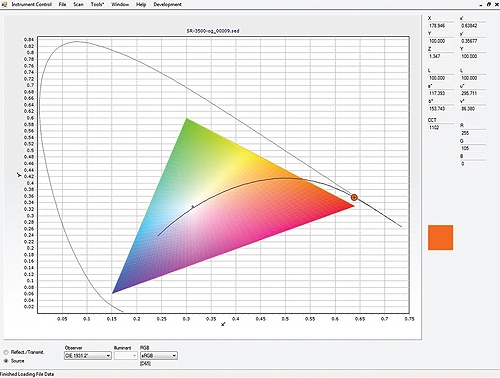Image resolution: width=500 pixels, height=378 pixels.
Task: Click the Instrument Control menu item
Action: pyautogui.click(x=32, y=4)
